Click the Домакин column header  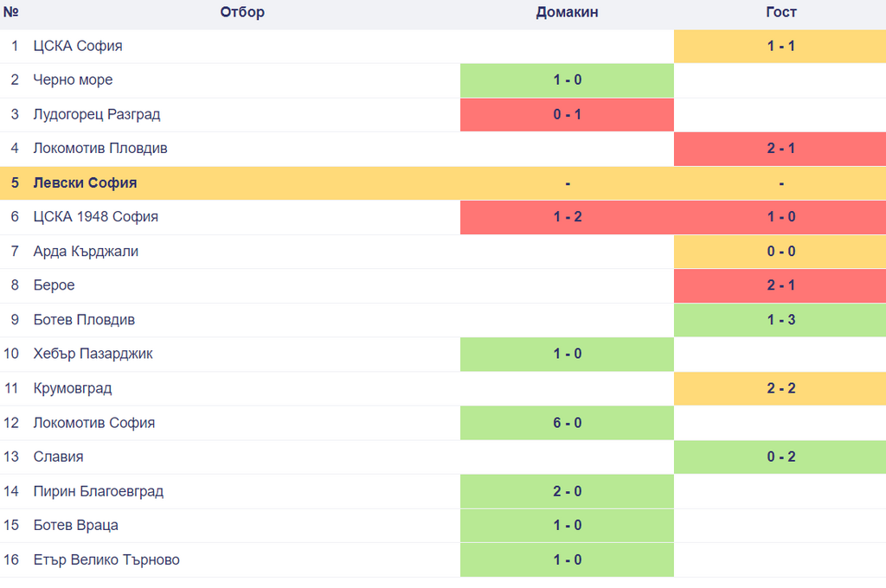pos(567,12)
